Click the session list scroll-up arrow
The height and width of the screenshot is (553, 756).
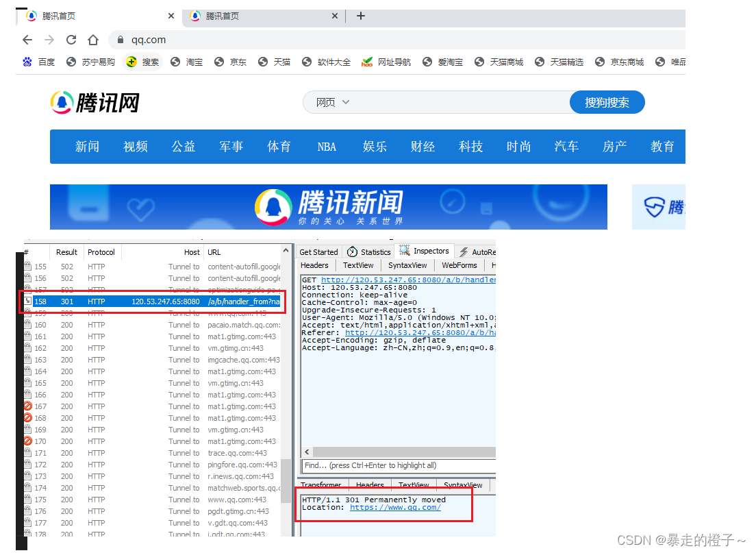coord(286,250)
